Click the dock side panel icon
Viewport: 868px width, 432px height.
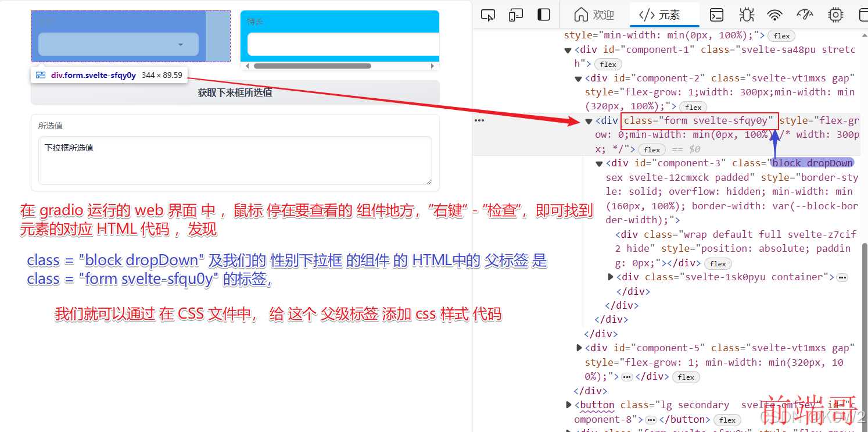(544, 15)
